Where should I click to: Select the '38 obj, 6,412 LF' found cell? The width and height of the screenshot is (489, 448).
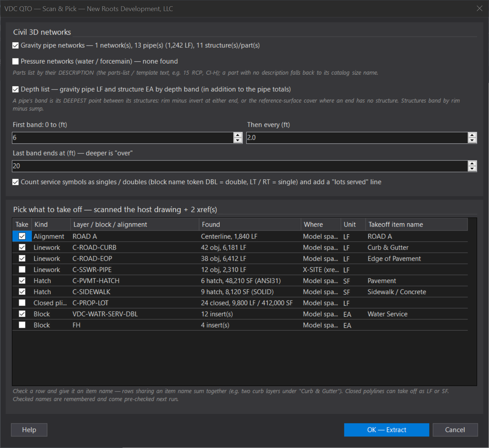(250, 258)
